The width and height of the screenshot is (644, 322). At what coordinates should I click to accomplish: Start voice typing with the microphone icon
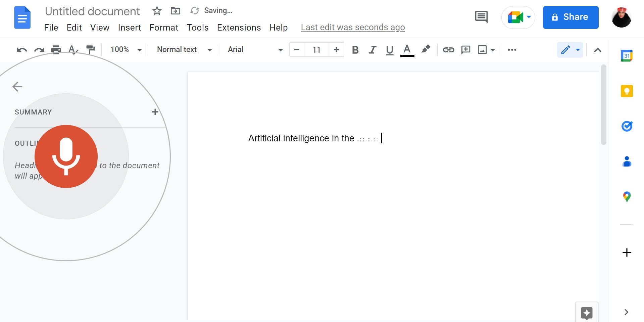66,156
